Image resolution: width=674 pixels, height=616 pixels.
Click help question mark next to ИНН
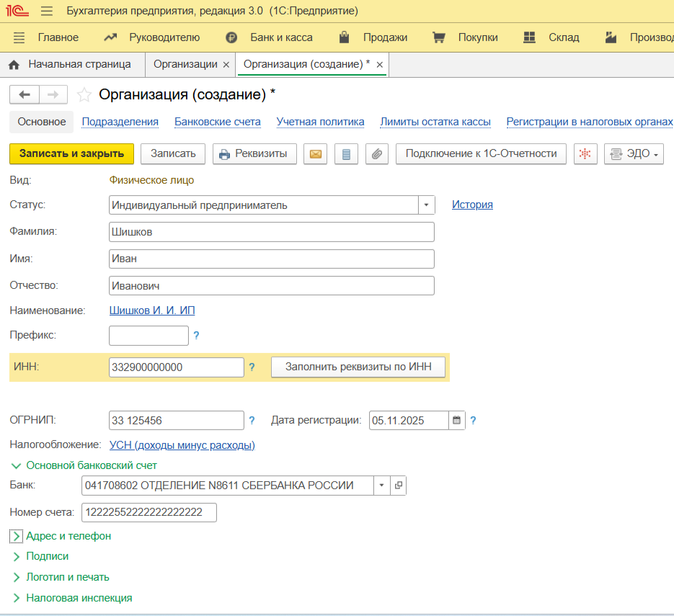(x=252, y=367)
